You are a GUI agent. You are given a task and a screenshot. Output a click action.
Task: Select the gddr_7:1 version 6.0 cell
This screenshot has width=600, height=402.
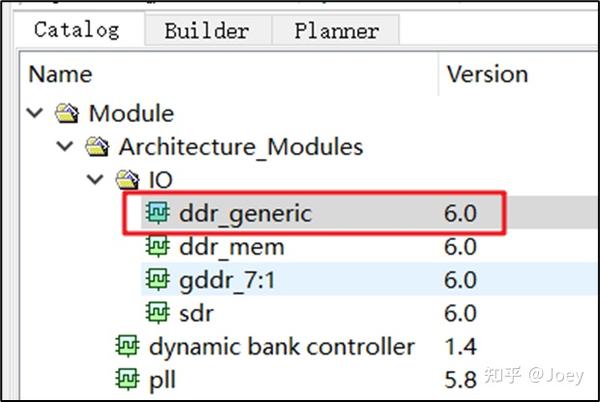click(x=460, y=280)
